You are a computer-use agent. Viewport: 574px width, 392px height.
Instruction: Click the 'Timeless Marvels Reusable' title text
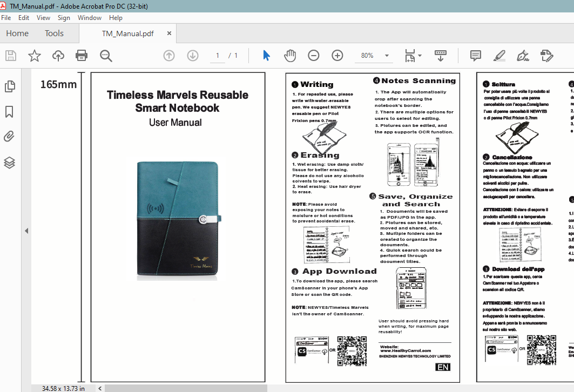point(178,95)
